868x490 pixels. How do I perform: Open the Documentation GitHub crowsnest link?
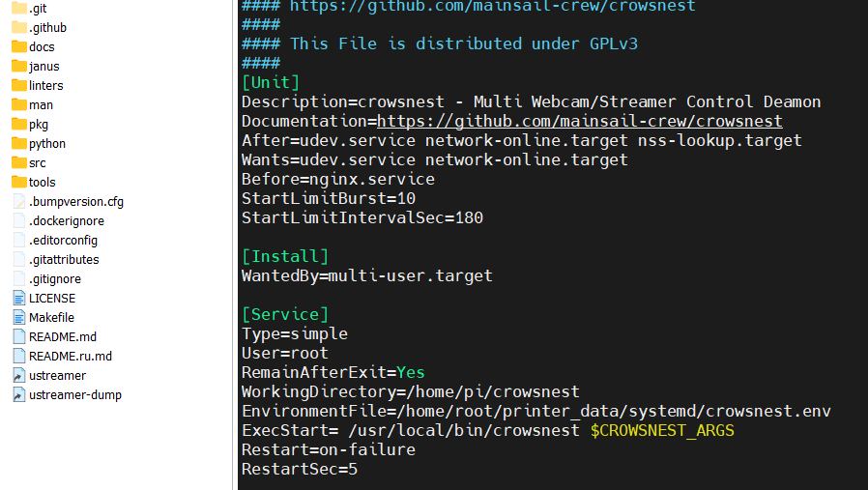[579, 121]
